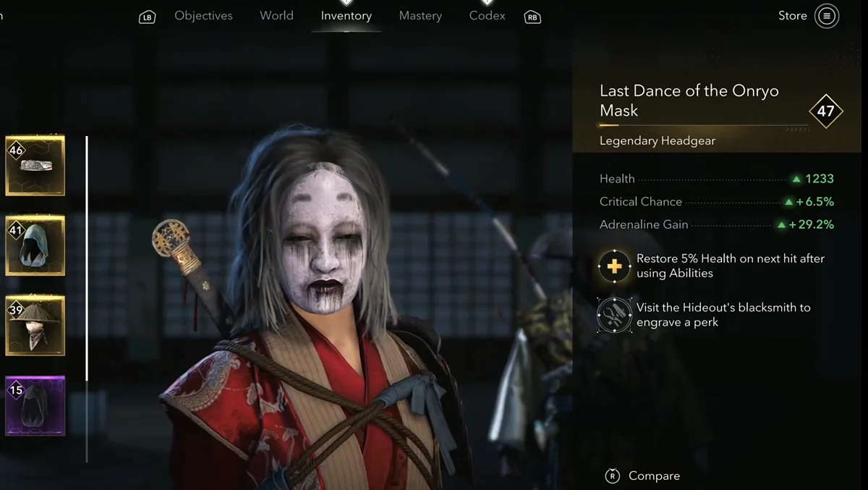Click the Health stat label
This screenshot has width=868, height=490.
tap(617, 179)
